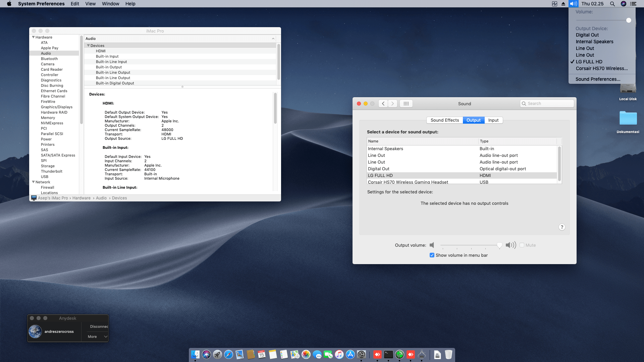Screen dimensions: 644x362
Task: Click the sidebar scrollbar in iMac Pro window
Action: [x=81, y=80]
